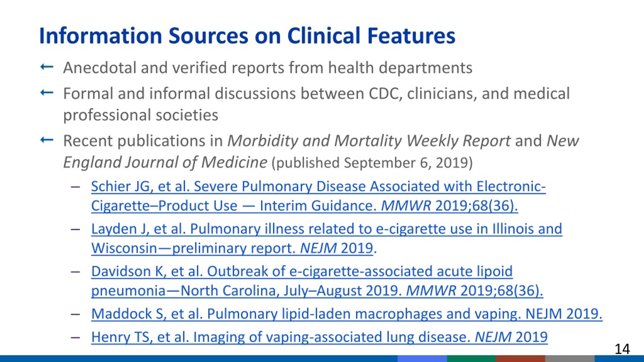Click the arrow bullet beside Anecdotal reports

pos(47,67)
